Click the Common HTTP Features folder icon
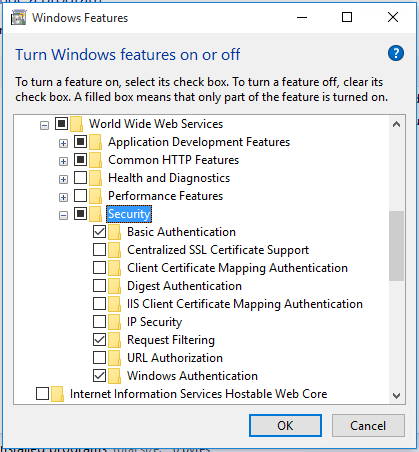This screenshot has width=419, height=452. click(x=96, y=160)
